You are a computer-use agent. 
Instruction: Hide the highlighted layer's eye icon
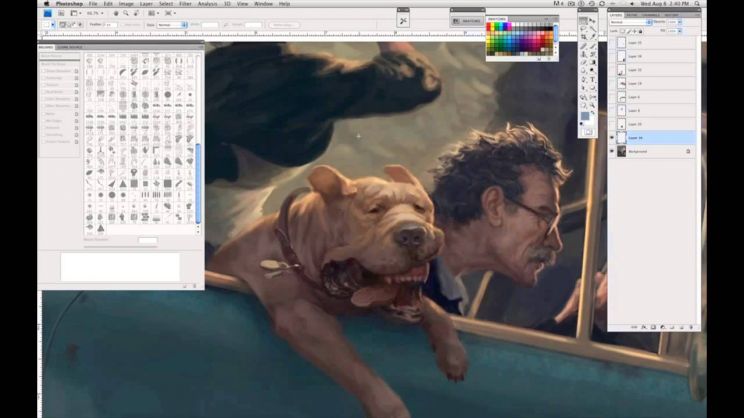[612, 138]
